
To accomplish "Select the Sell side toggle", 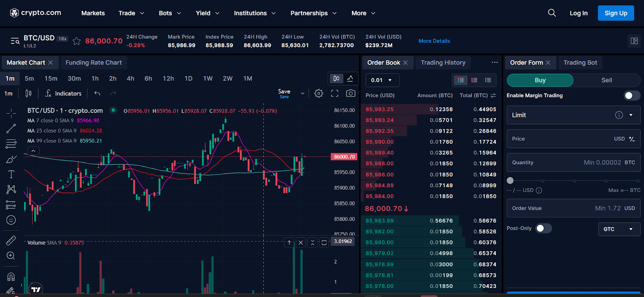I will click(607, 80).
